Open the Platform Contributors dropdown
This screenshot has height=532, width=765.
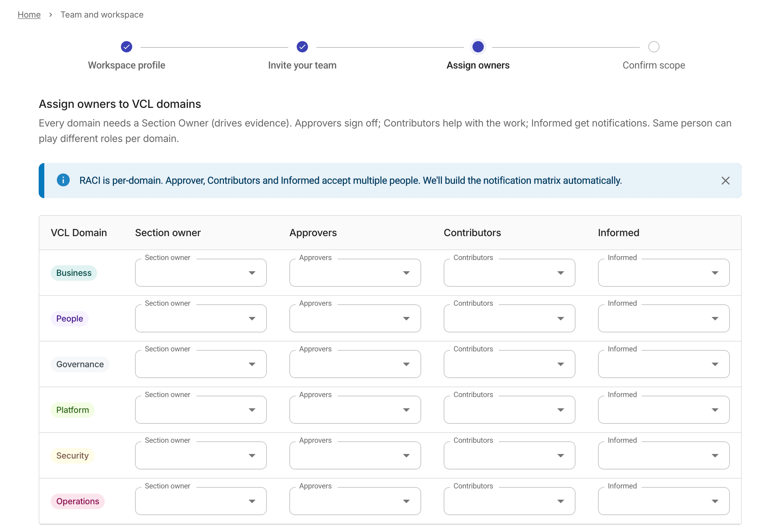509,410
